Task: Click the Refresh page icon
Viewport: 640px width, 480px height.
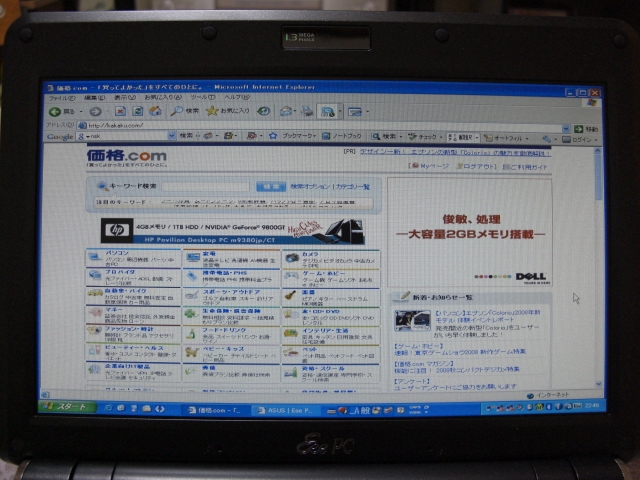Action: point(138,111)
